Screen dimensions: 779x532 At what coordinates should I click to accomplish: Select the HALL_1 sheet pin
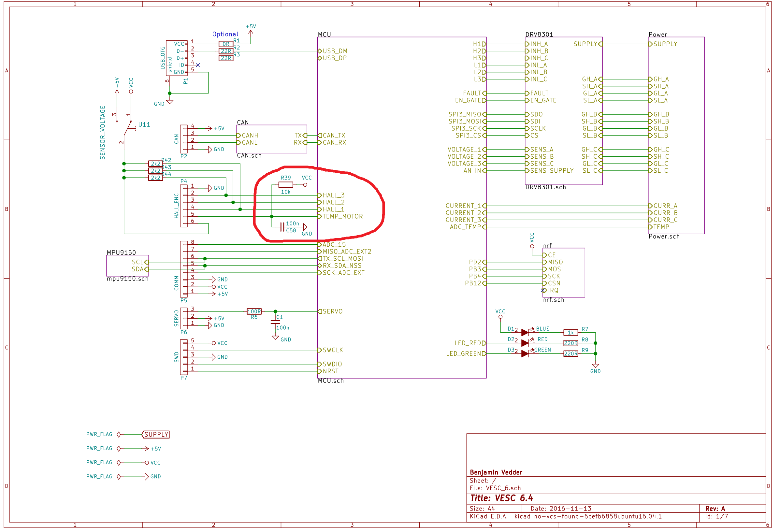331,209
